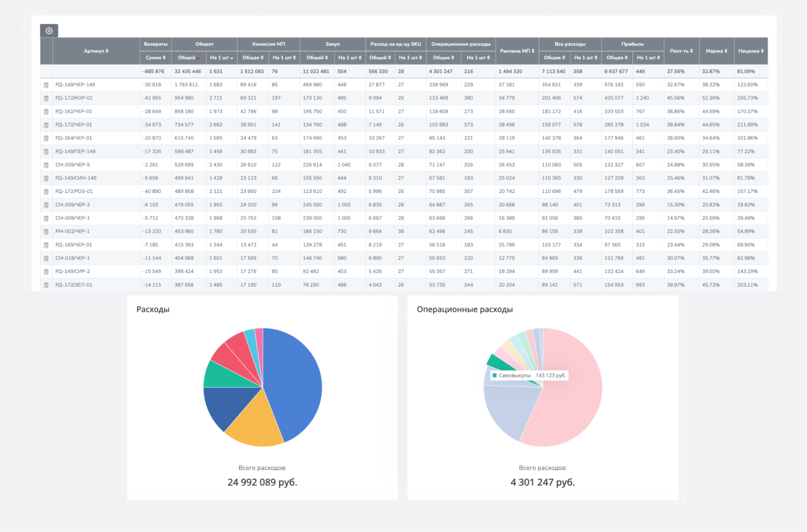Open calculator icon for СМ-009/ЧЕР-5 row
Image resolution: width=807 pixels, height=532 pixels.
(46, 165)
